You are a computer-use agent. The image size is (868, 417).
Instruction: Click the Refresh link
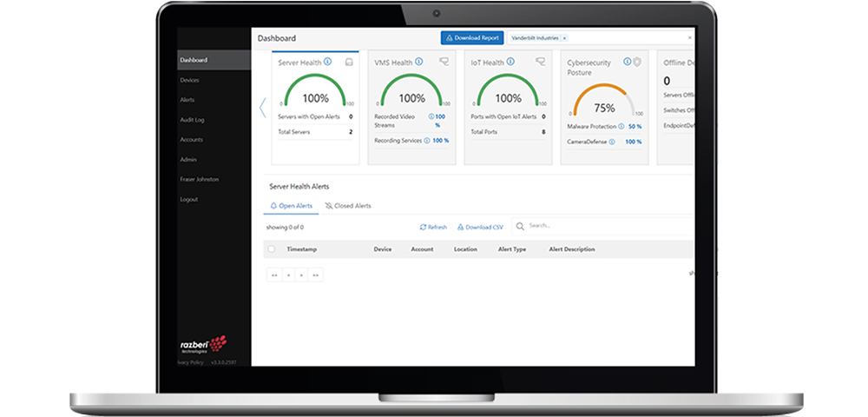pos(433,227)
